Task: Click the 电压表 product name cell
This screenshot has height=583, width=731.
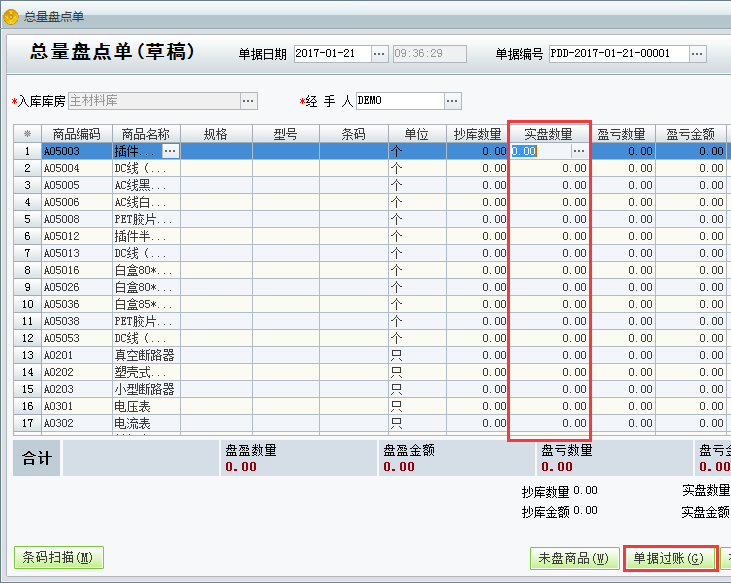Action: pos(146,406)
